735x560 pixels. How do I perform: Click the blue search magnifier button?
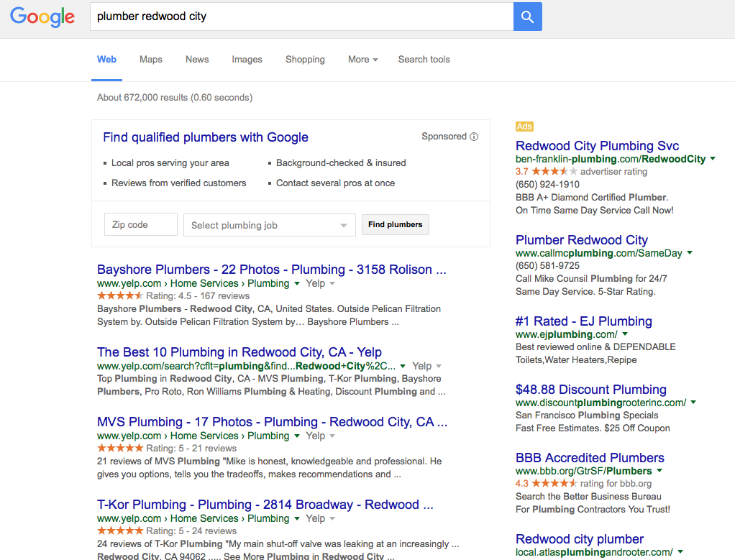coord(528,17)
